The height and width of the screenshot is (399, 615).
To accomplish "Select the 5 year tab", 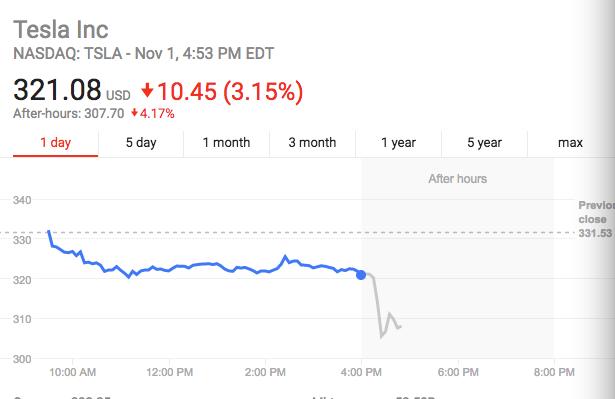I will (484, 142).
